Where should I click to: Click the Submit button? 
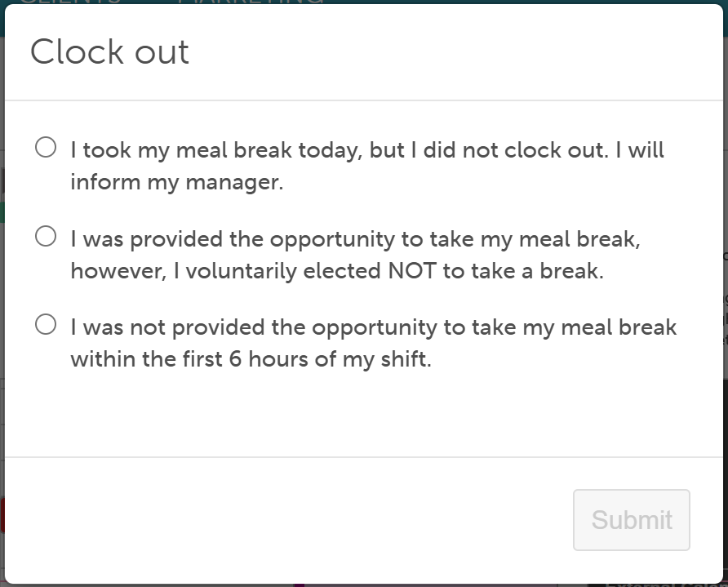632,520
